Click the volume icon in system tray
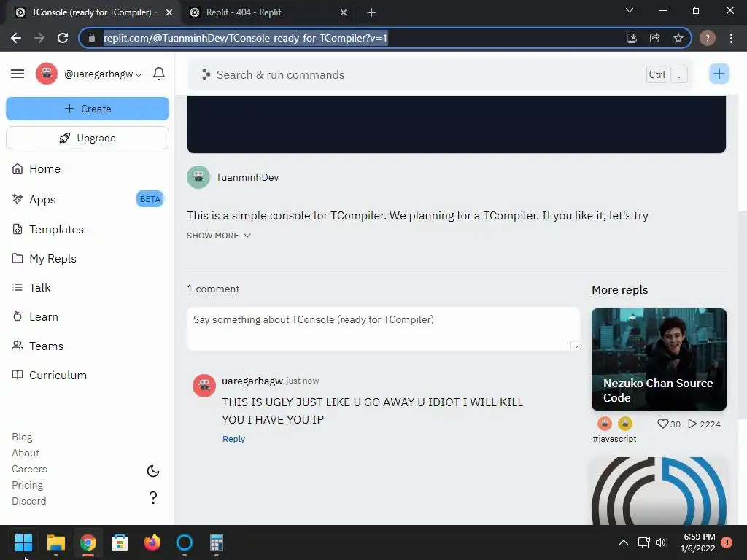 pyautogui.click(x=661, y=542)
